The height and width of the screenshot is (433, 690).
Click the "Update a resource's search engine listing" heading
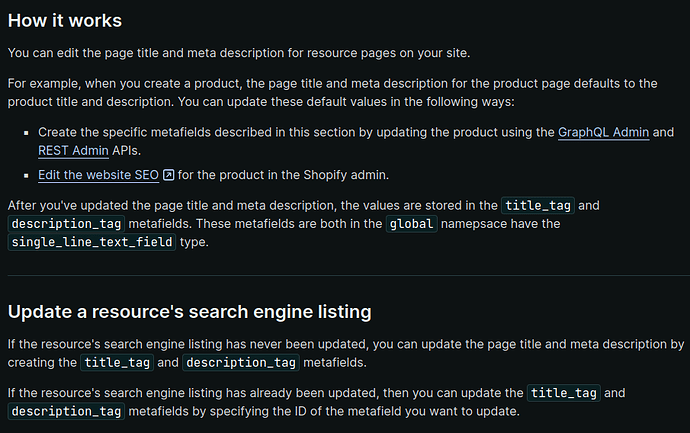[189, 311]
